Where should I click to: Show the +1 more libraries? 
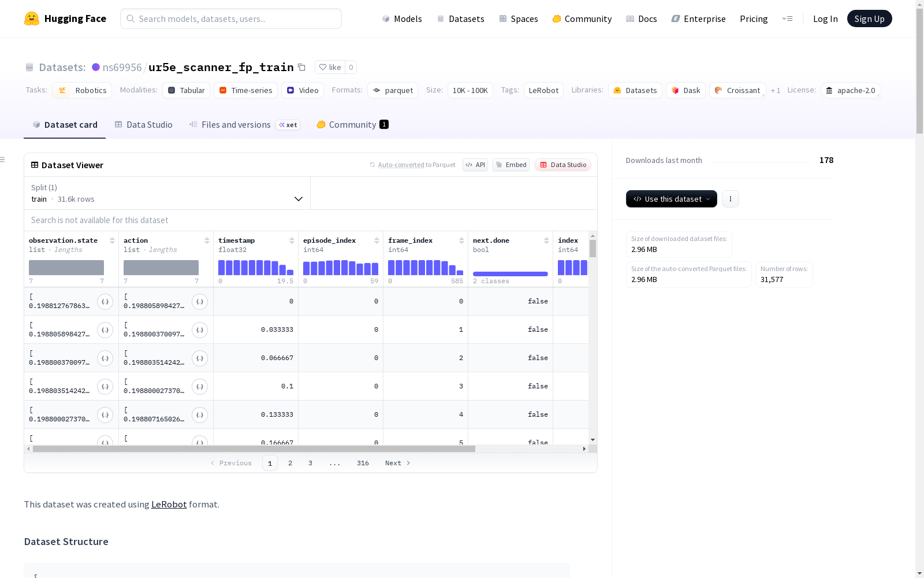tap(776, 90)
